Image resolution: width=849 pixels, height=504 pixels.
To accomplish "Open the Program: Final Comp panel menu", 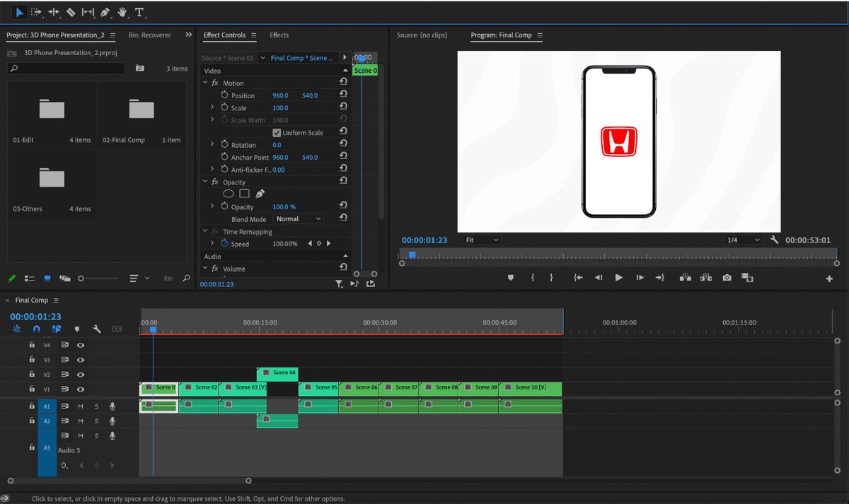I will (x=540, y=35).
